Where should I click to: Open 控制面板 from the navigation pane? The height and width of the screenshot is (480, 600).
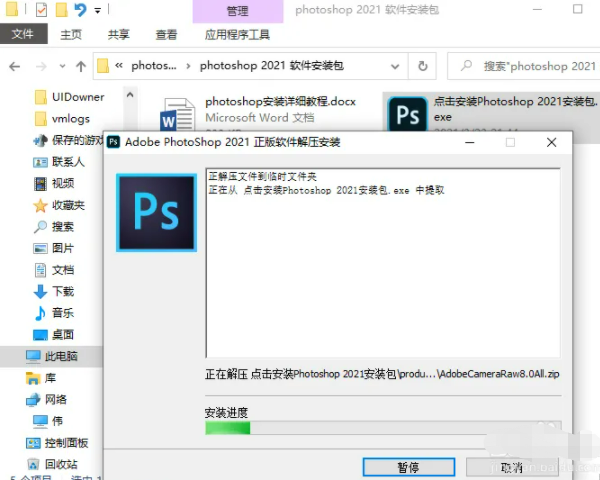pyautogui.click(x=57, y=443)
